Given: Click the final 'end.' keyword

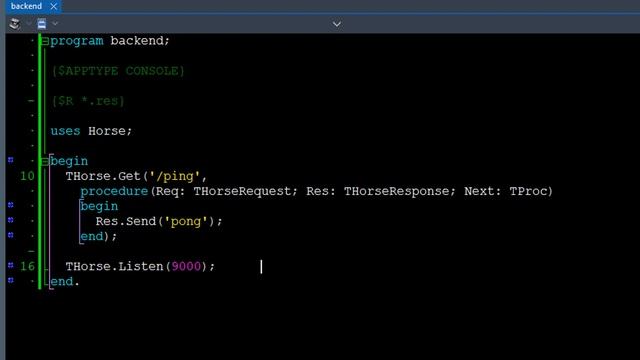Looking at the screenshot, I should pos(64,282).
